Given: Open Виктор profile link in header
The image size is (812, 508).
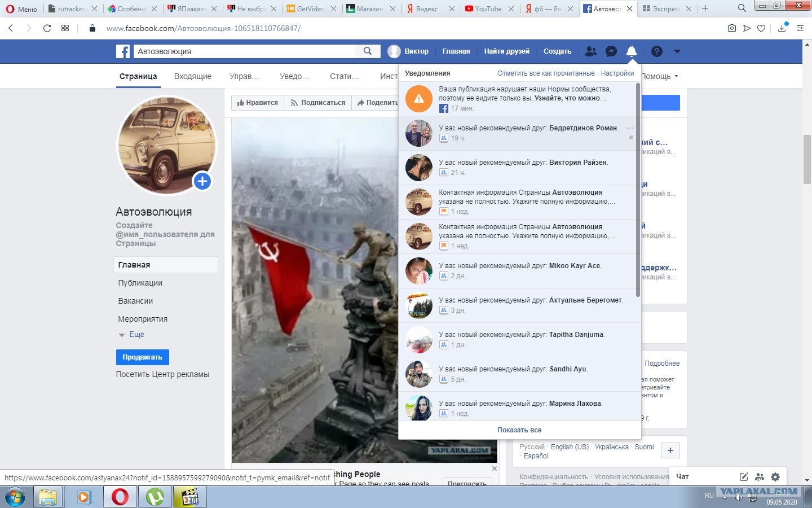Looking at the screenshot, I should (x=409, y=51).
